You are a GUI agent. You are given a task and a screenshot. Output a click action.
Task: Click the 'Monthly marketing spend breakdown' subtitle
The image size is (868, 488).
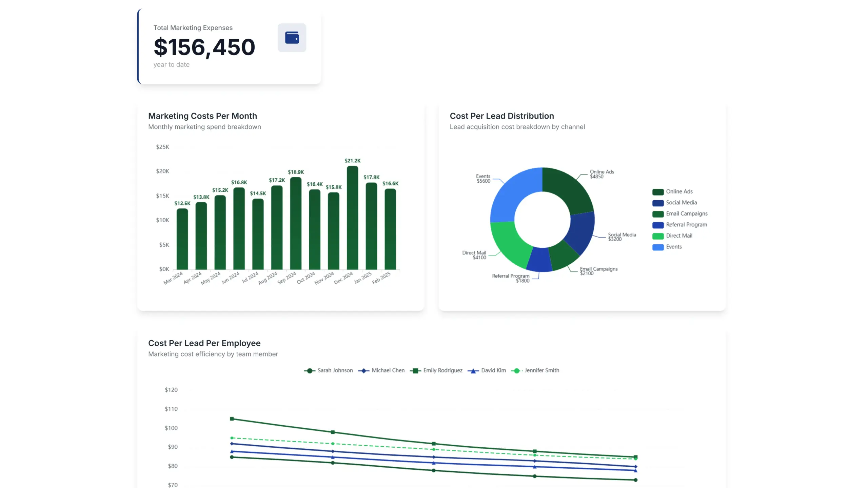coord(204,127)
